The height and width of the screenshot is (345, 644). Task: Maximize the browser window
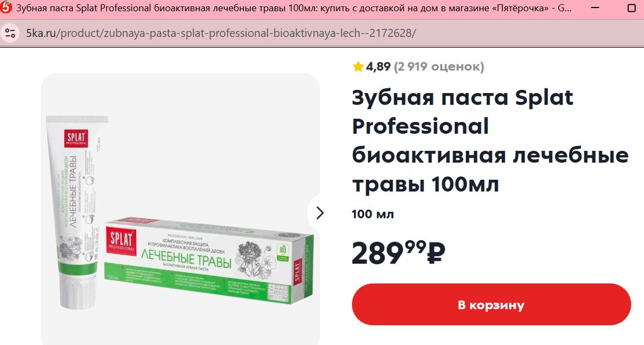(631, 8)
